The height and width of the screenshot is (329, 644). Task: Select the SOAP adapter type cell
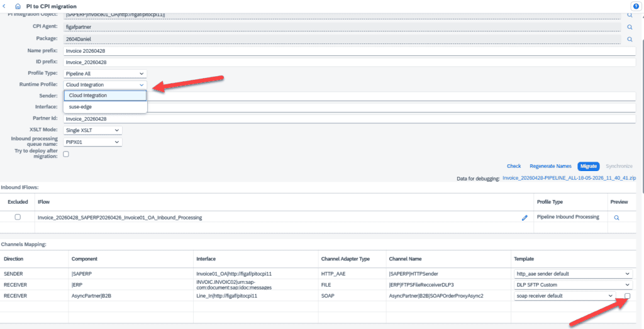pos(352,296)
